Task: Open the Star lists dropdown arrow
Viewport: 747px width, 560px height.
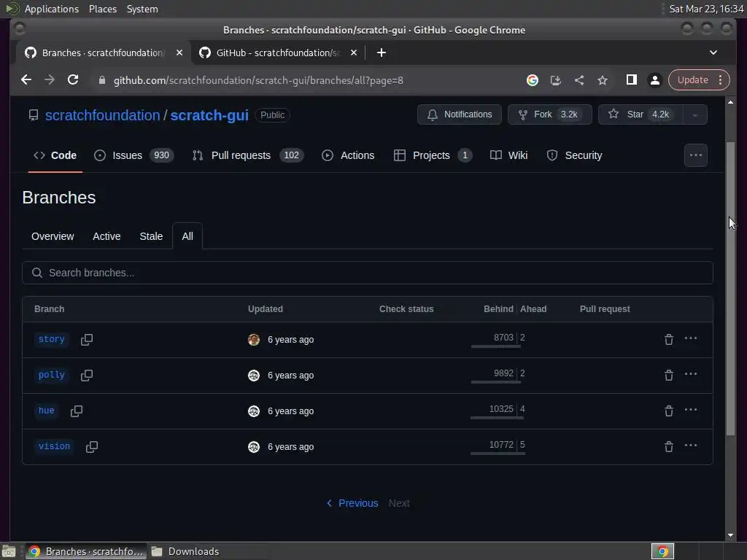Action: pyautogui.click(x=695, y=114)
